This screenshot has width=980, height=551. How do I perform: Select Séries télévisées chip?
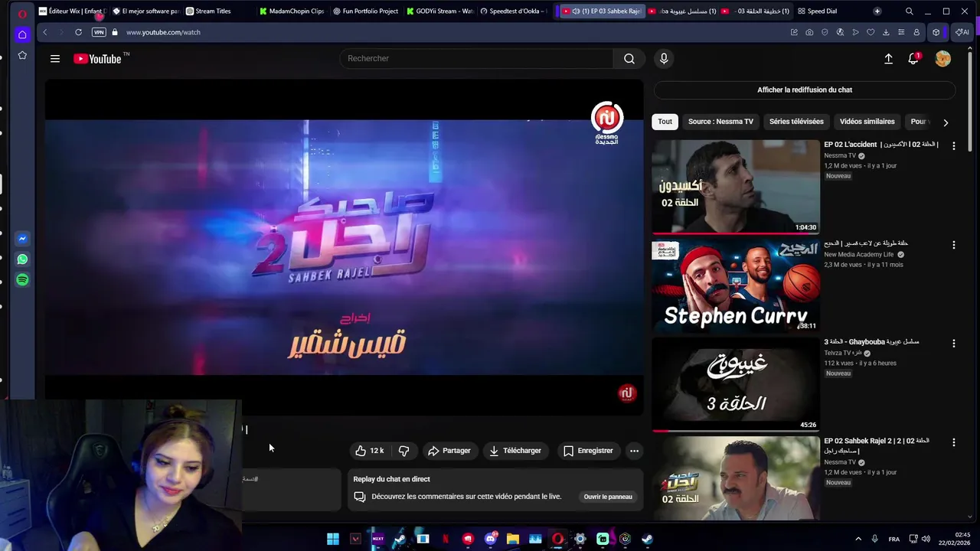click(796, 122)
